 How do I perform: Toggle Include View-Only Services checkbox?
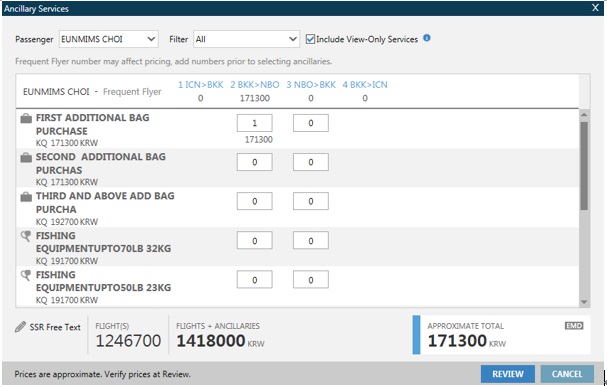click(310, 39)
